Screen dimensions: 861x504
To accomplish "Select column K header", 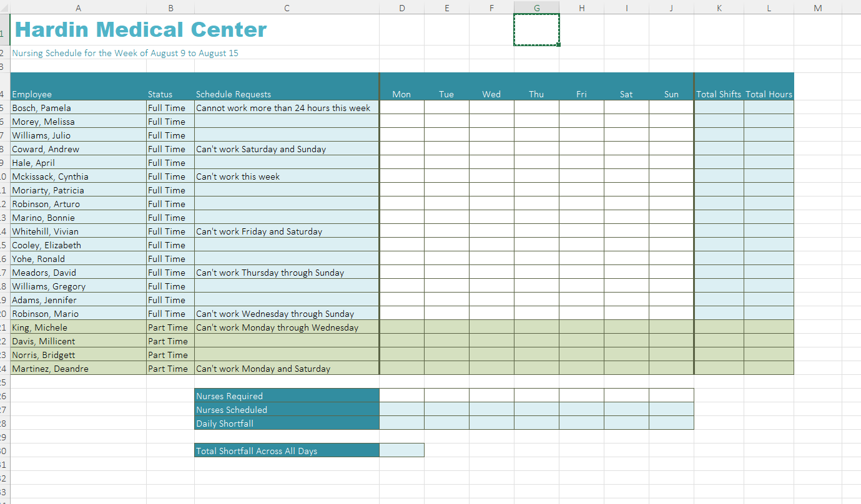I will click(x=719, y=7).
